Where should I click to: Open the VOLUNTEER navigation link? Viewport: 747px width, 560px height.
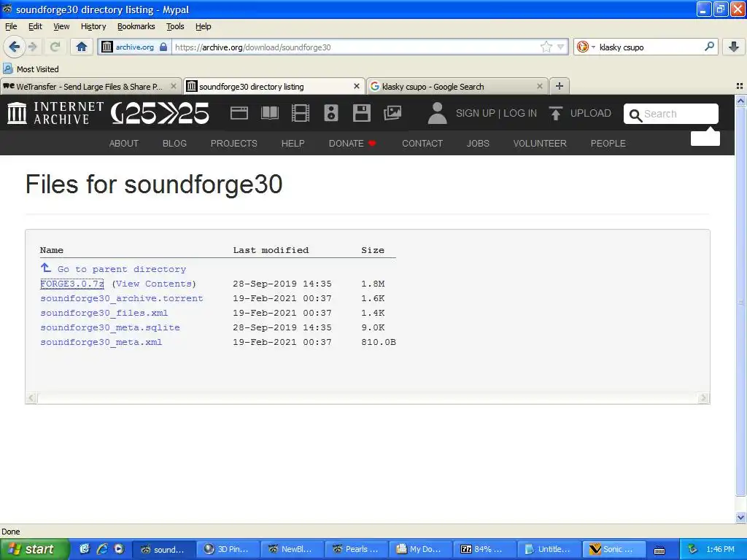[540, 144]
